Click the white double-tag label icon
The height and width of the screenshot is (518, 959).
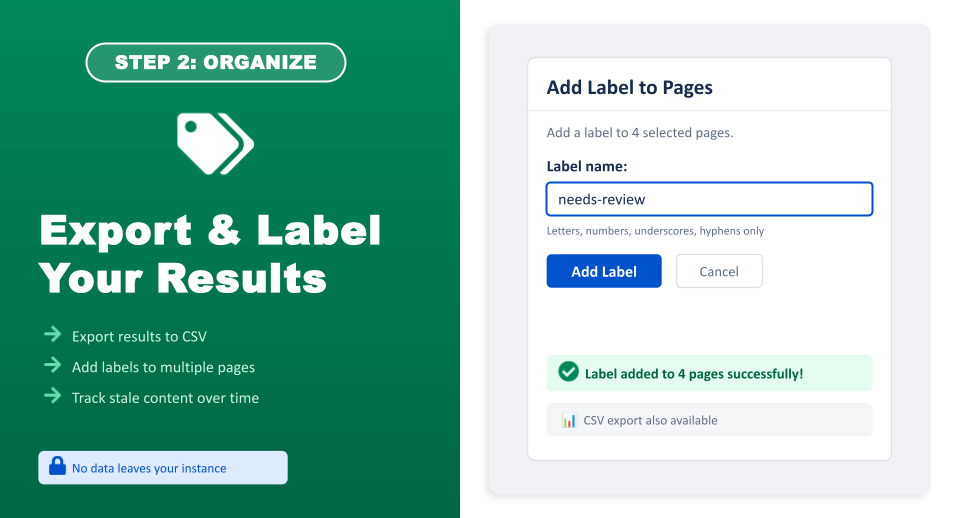(x=214, y=143)
